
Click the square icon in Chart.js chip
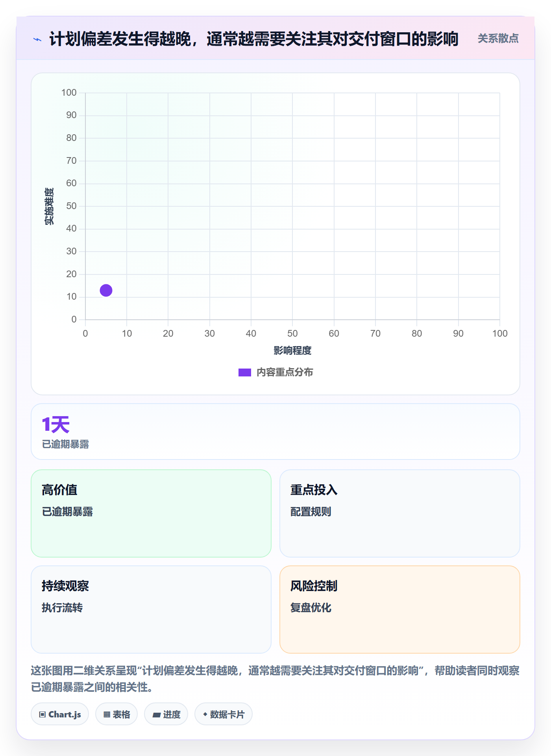pos(43,714)
